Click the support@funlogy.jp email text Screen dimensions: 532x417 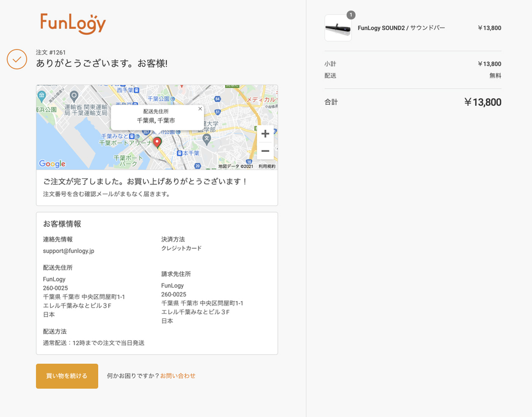(x=69, y=251)
